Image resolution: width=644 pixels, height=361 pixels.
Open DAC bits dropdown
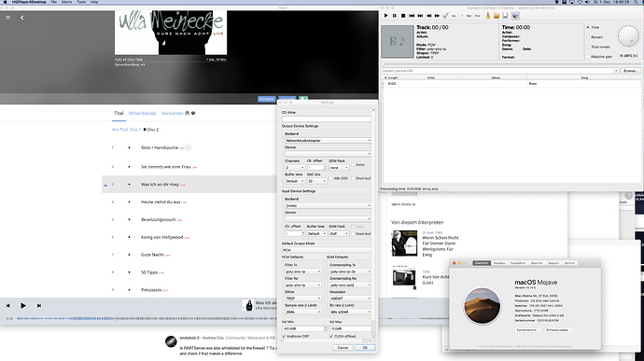[x=316, y=181]
